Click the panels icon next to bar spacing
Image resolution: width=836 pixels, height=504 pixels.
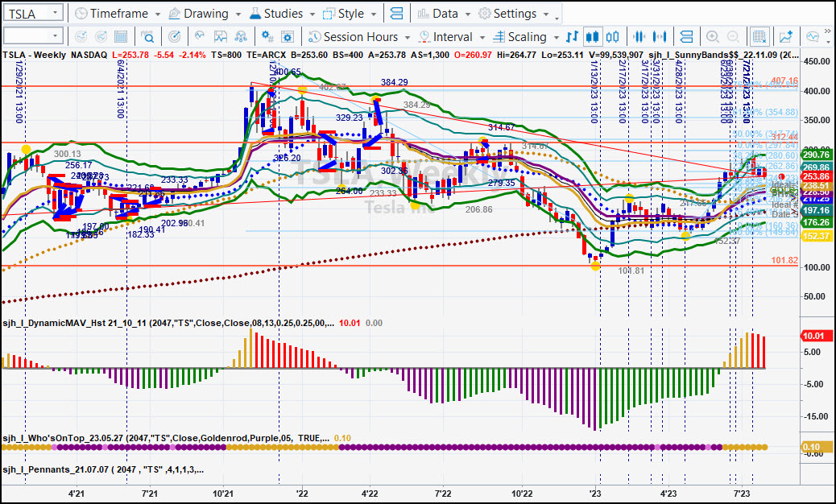click(x=687, y=37)
